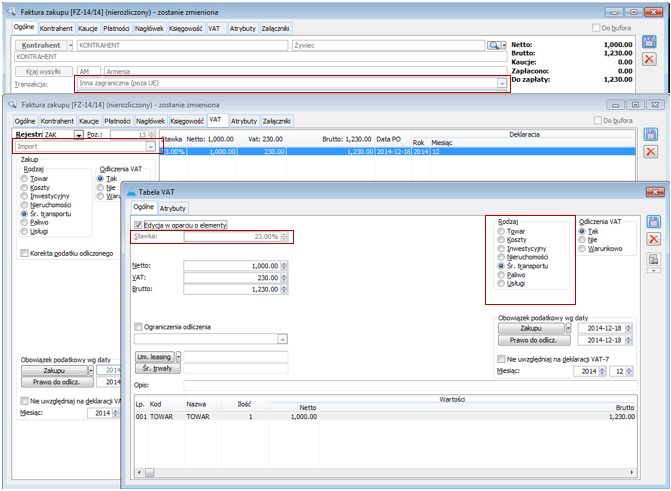This screenshot has height=491, width=671.
Task: Save the top invoice window via diskette icon
Action: point(649,42)
